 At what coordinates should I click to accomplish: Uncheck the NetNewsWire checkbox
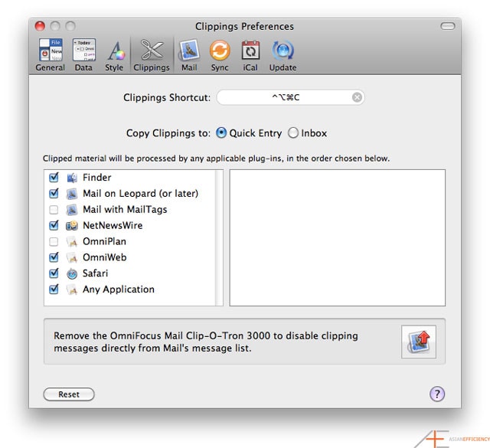[x=54, y=225]
